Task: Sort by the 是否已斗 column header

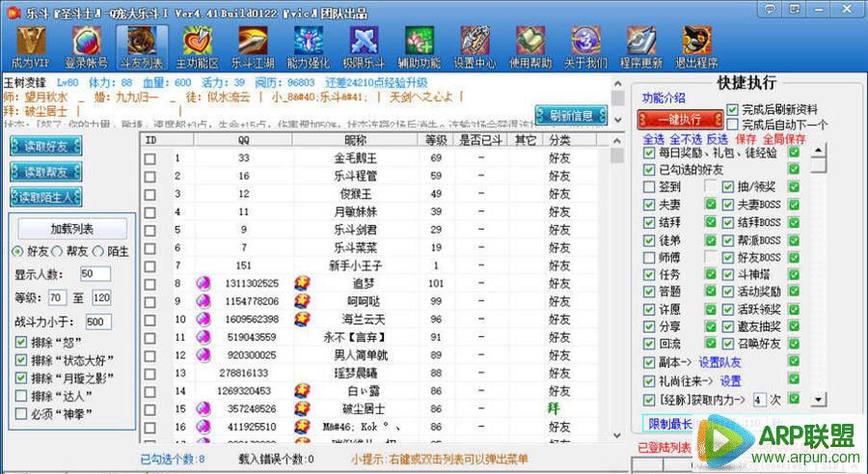Action: click(x=480, y=140)
